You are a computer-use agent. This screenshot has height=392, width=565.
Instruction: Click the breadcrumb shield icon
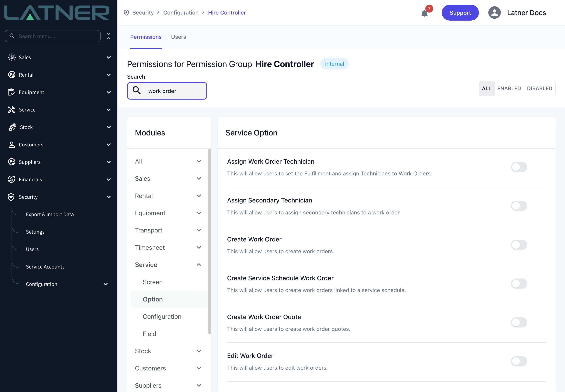click(x=126, y=13)
